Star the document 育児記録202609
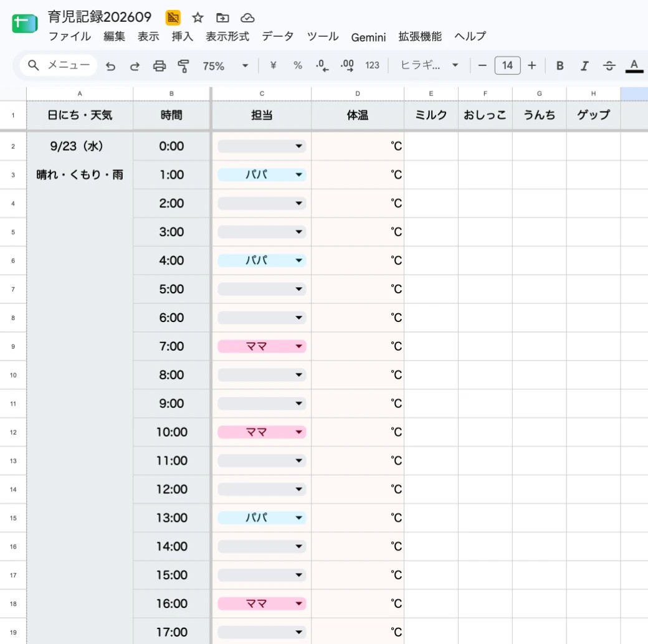 click(198, 18)
